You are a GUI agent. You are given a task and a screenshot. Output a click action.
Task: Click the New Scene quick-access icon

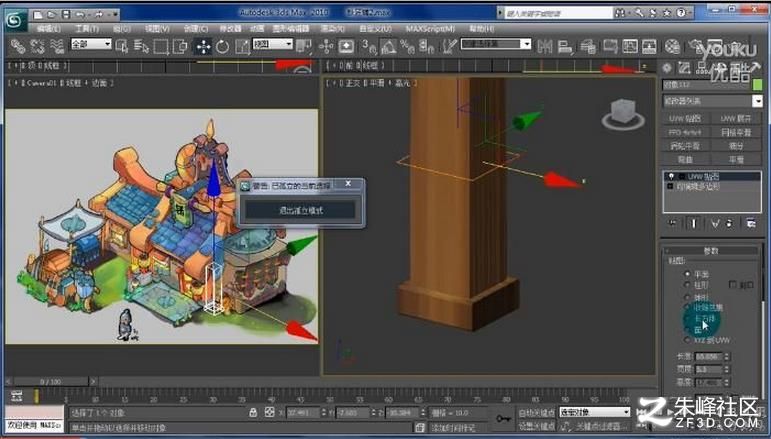pos(38,14)
